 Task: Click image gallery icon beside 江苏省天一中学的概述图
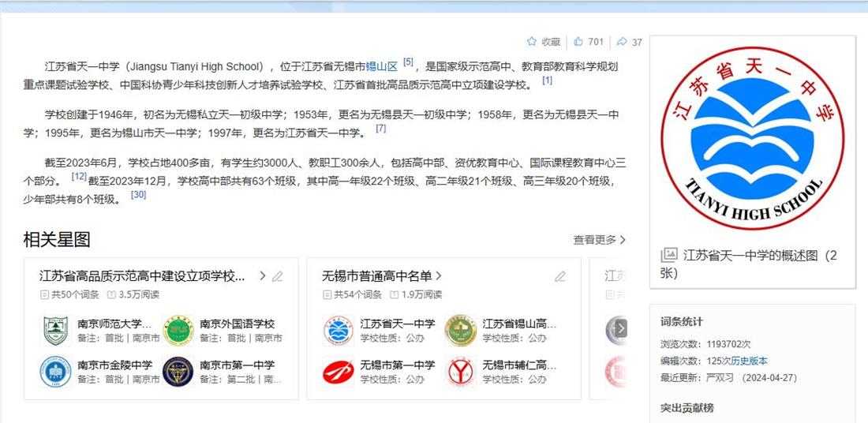pos(668,255)
